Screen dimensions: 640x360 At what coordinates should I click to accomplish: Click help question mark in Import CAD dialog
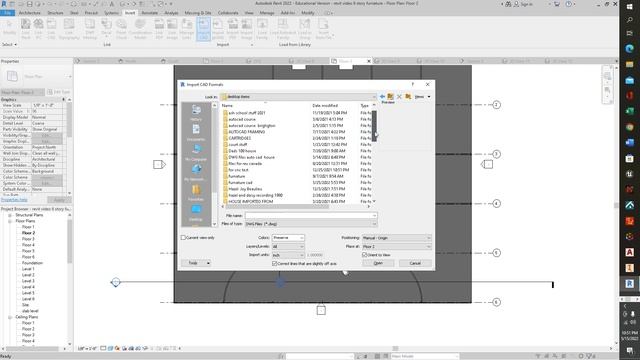tap(413, 84)
